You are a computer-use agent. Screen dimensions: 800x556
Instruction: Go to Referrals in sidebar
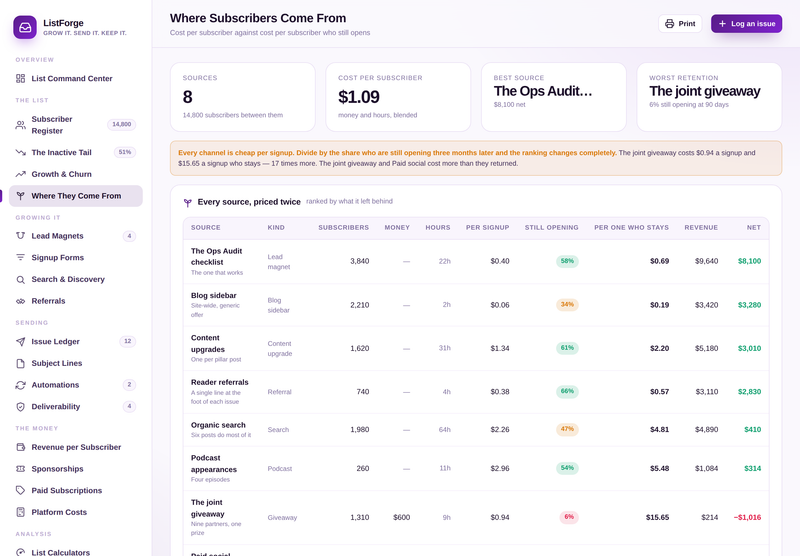point(76,301)
